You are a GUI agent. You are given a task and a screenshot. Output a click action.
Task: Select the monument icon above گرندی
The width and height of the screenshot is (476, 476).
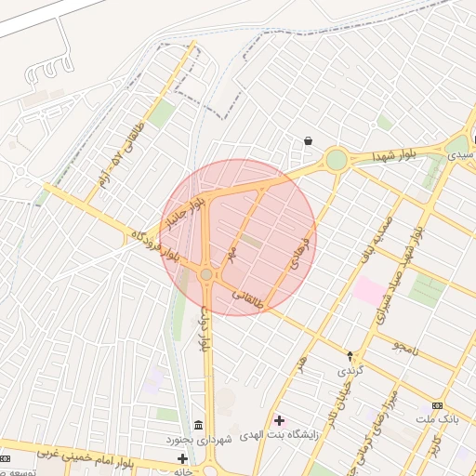click(x=350, y=356)
